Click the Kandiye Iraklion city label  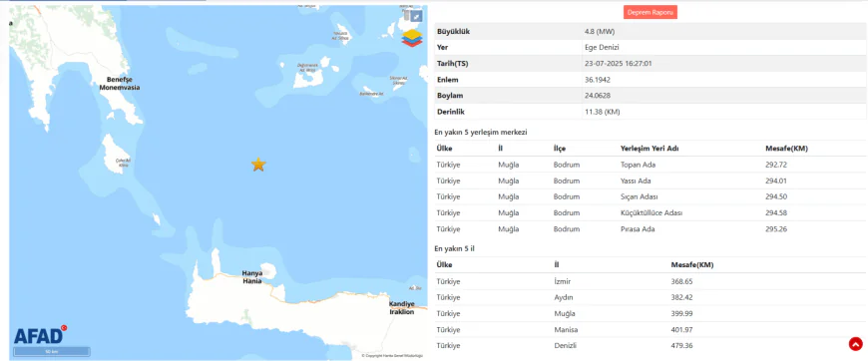click(x=401, y=308)
